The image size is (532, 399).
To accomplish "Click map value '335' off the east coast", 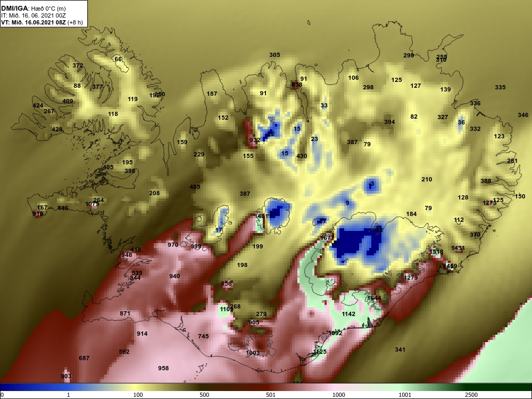I will coord(500,87).
